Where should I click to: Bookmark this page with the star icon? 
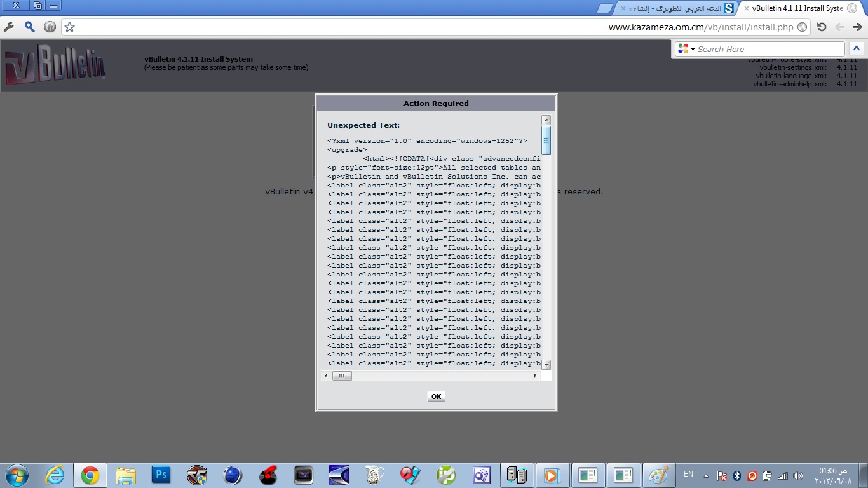70,27
